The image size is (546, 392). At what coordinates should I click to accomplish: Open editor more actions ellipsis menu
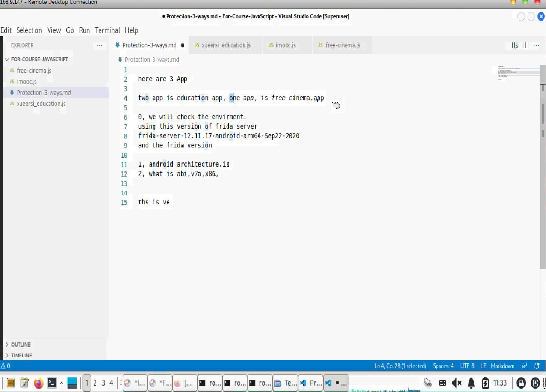coord(536,45)
